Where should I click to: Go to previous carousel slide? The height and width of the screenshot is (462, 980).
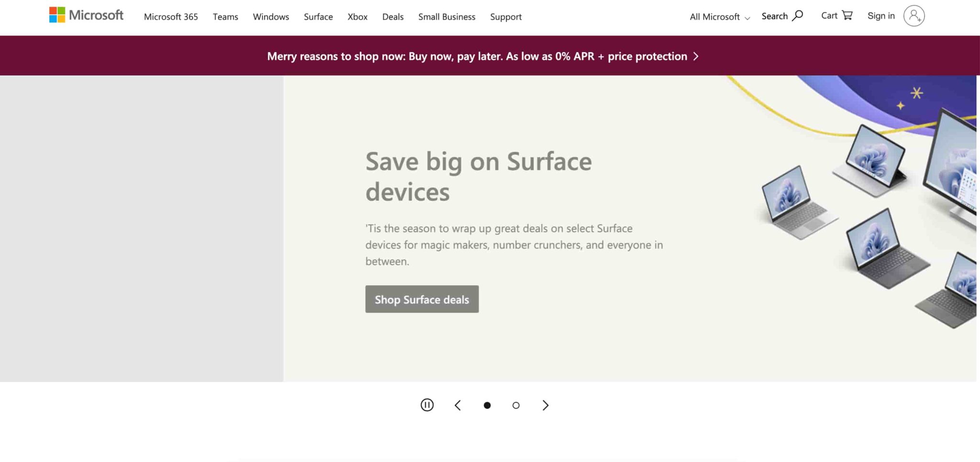click(457, 405)
